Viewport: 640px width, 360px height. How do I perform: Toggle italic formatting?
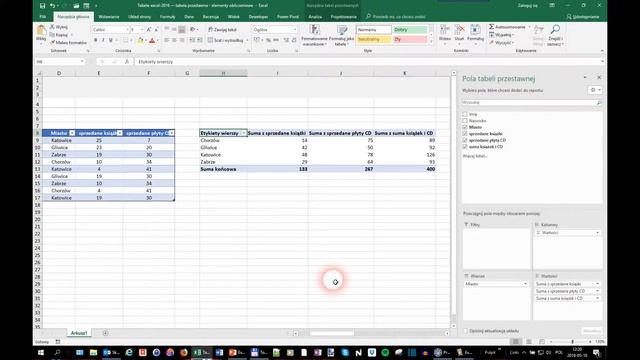103,40
